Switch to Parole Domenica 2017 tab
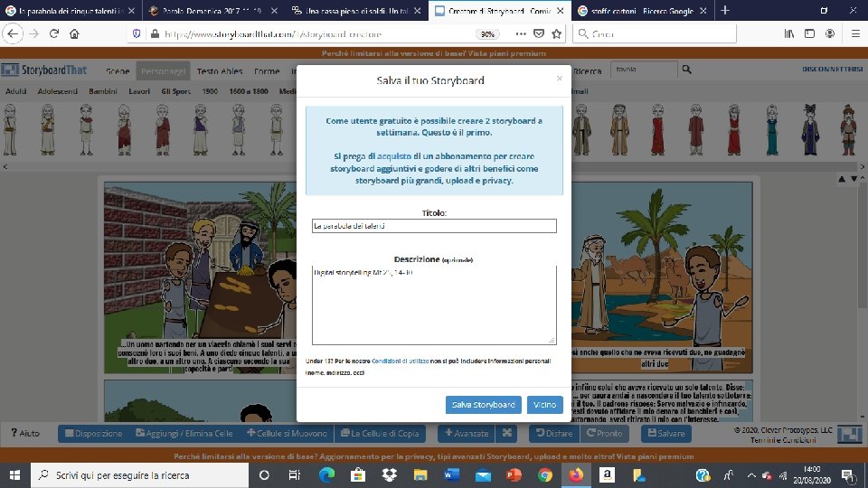Screen dimensions: 868x488 click(x=212, y=11)
